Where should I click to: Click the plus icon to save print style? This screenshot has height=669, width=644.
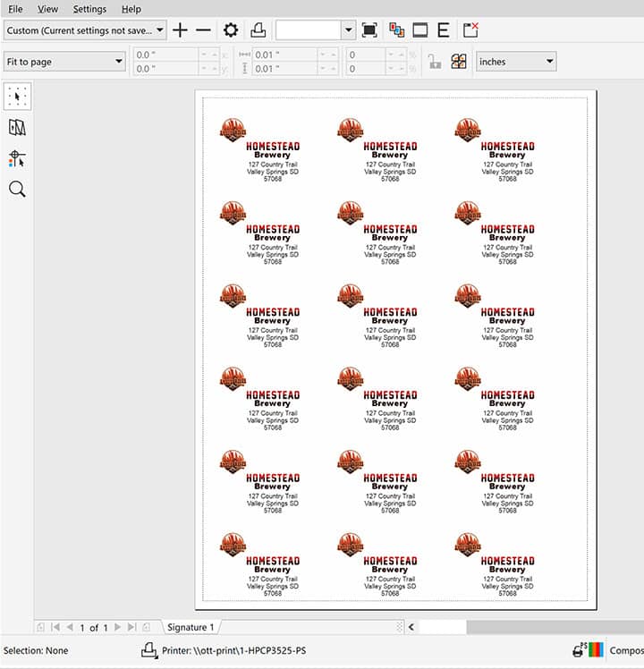point(180,30)
